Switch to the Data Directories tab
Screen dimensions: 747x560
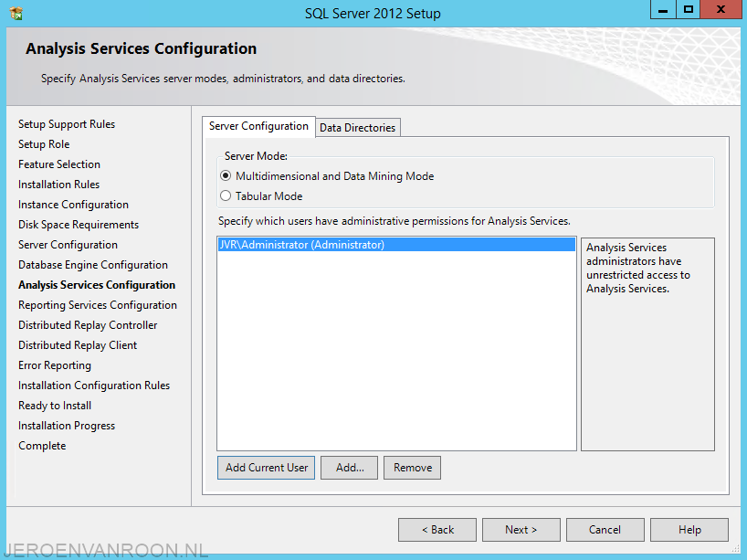(x=357, y=128)
